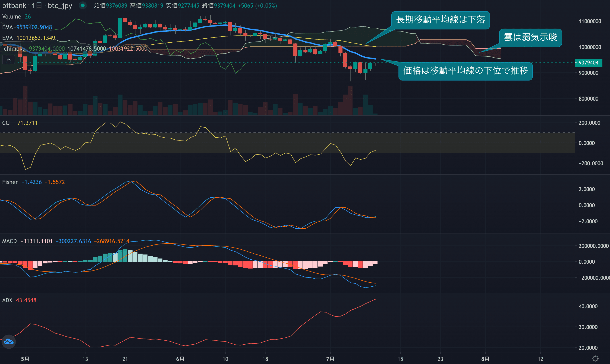Click the TradingView logo icon

pos(8,341)
